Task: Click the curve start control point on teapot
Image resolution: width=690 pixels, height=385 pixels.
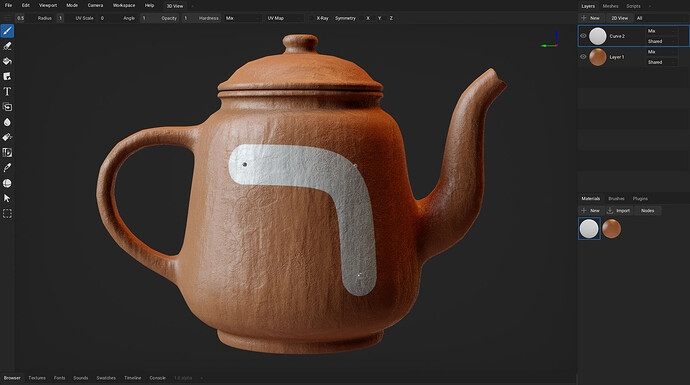Action: [245, 165]
